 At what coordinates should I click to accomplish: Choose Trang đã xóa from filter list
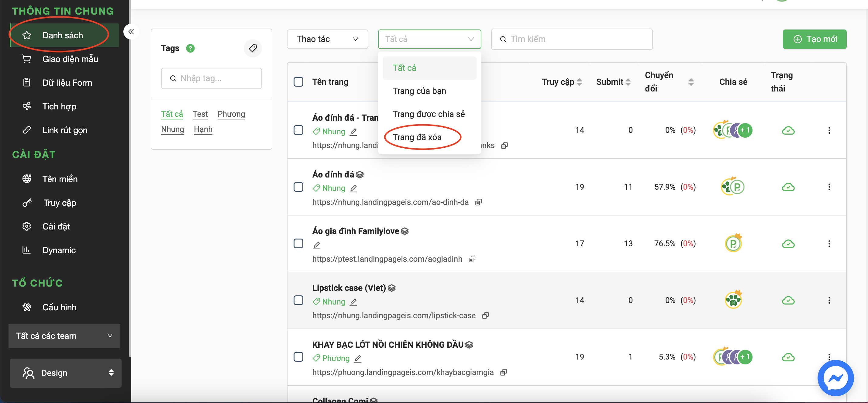(417, 137)
